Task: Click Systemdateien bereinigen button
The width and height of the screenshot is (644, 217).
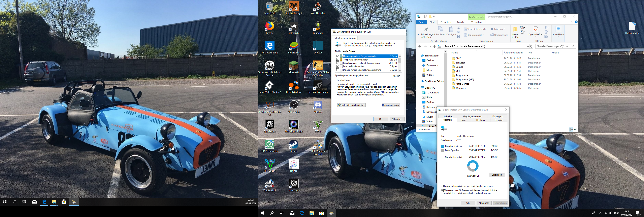Action: [x=351, y=105]
